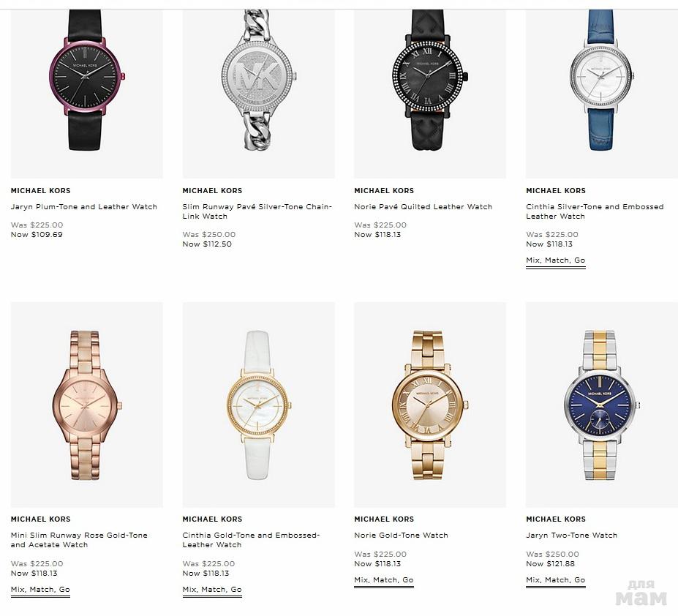Open the Slim Runway Pavé chain-link watch image

(x=259, y=94)
